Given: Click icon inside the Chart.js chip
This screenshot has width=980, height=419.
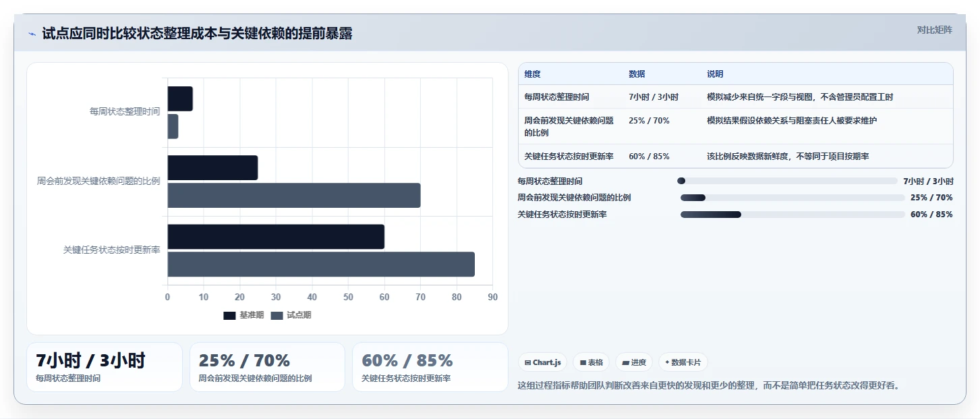Looking at the screenshot, I should pos(527,362).
